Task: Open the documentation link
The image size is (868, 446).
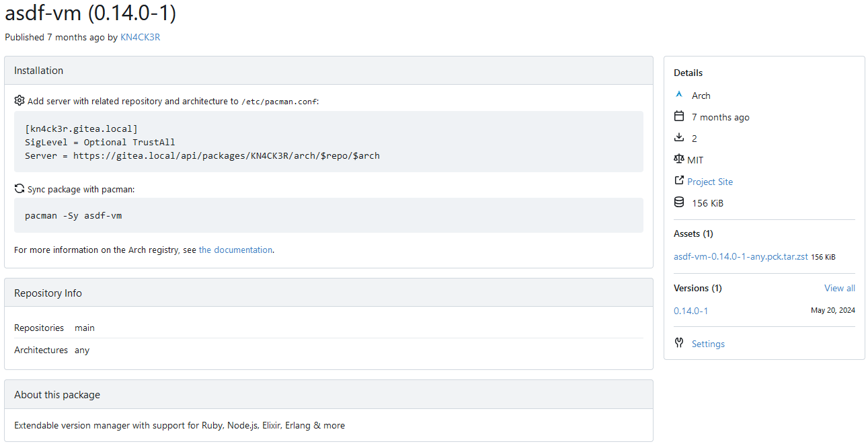Action: point(235,250)
